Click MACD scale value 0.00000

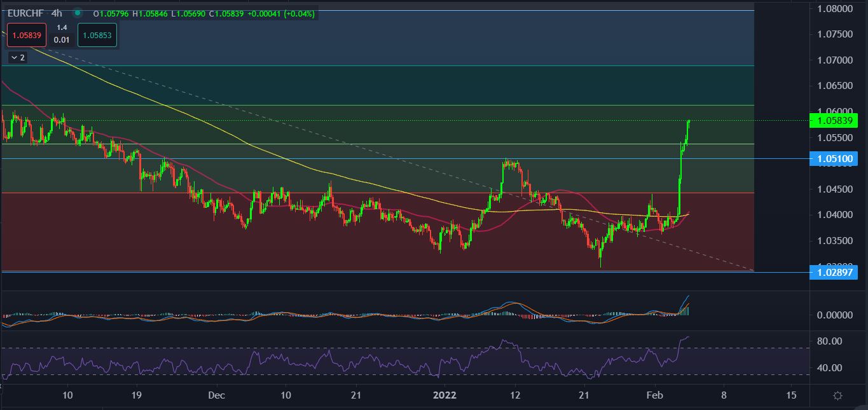(x=834, y=315)
